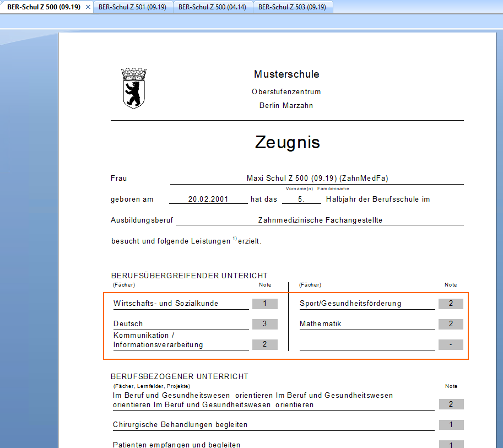Click the geboren am label
The width and height of the screenshot is (503, 448).
coord(132,199)
